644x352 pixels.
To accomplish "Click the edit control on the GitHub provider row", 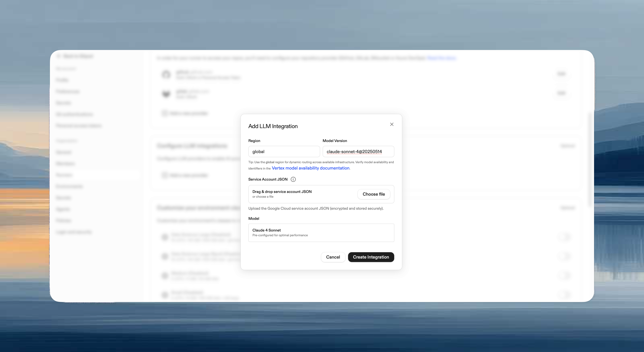I will click(562, 74).
